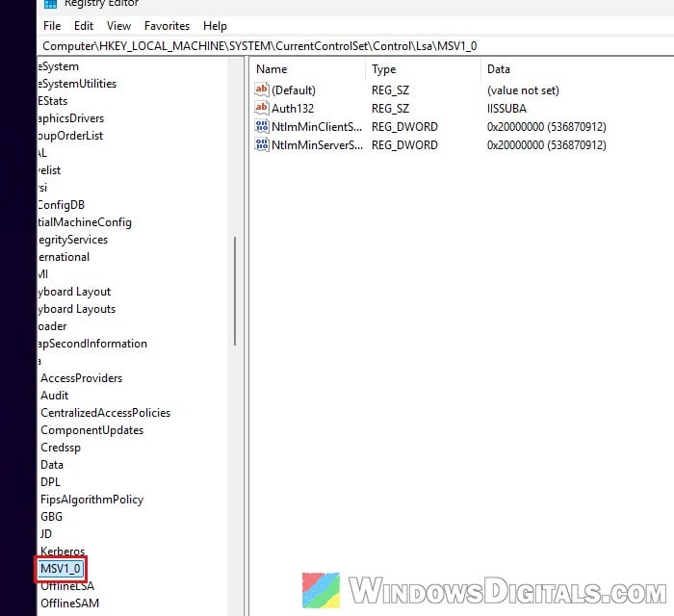
Task: Click REG_SZ type of Auth132
Action: (390, 108)
